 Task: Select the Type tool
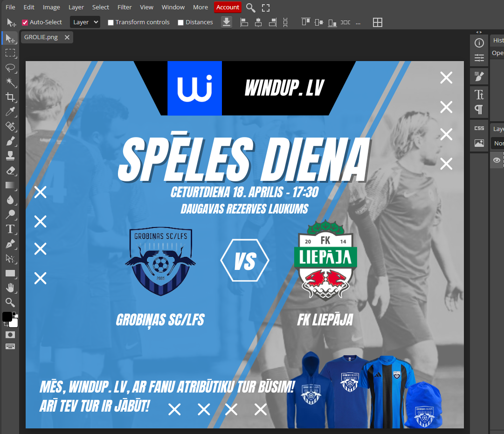(x=10, y=229)
